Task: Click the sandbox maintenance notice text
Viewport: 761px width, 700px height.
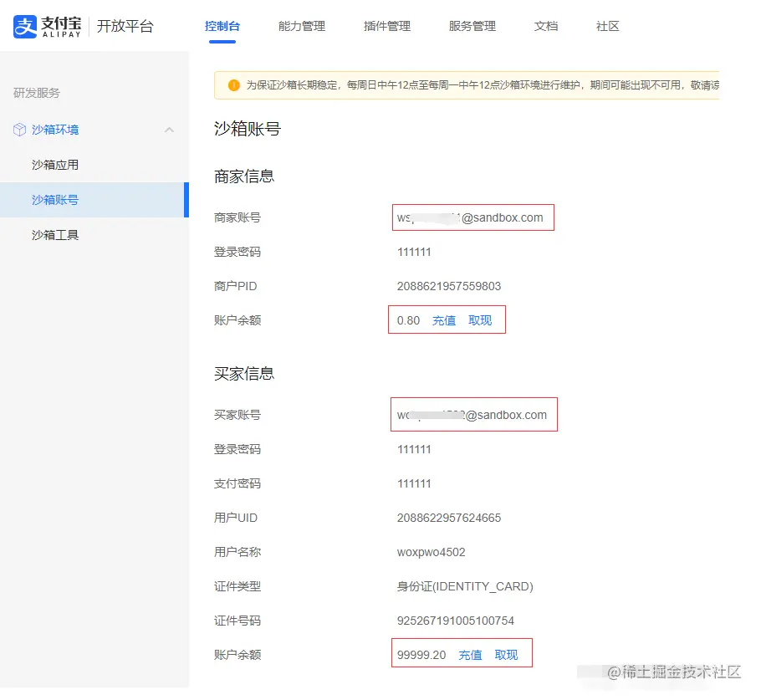Action: tap(483, 85)
